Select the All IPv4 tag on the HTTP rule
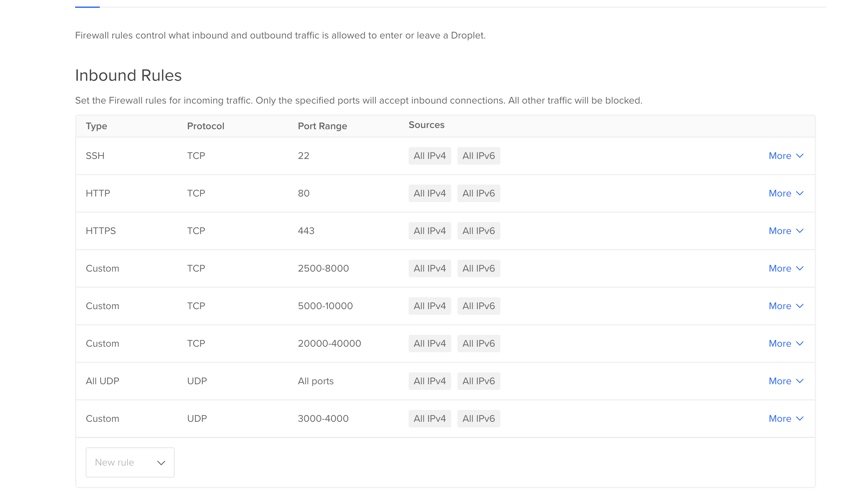 [x=430, y=193]
